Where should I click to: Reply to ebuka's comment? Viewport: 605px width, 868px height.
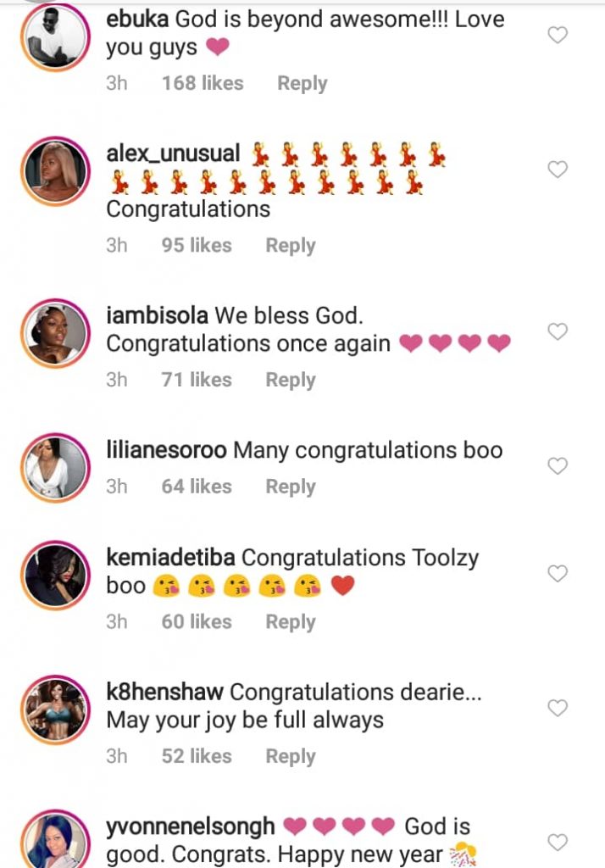[302, 83]
